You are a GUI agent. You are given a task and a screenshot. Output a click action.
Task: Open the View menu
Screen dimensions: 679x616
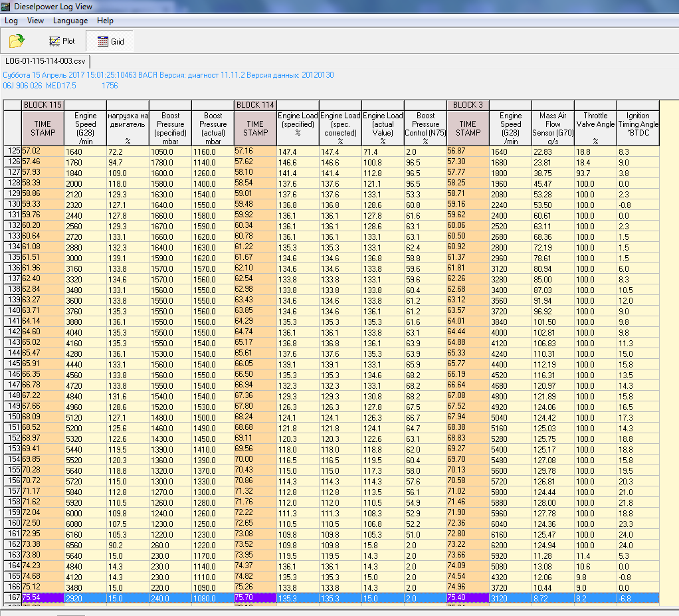pos(36,21)
